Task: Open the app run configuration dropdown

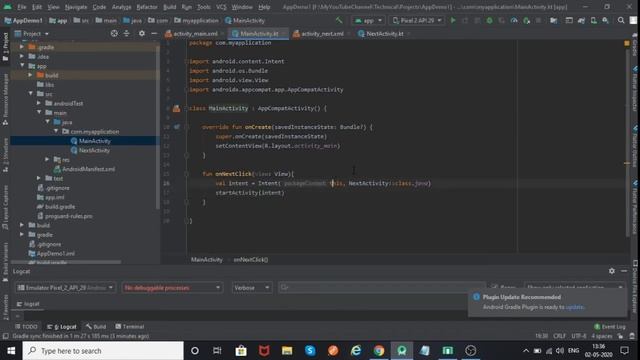Action: click(369, 20)
